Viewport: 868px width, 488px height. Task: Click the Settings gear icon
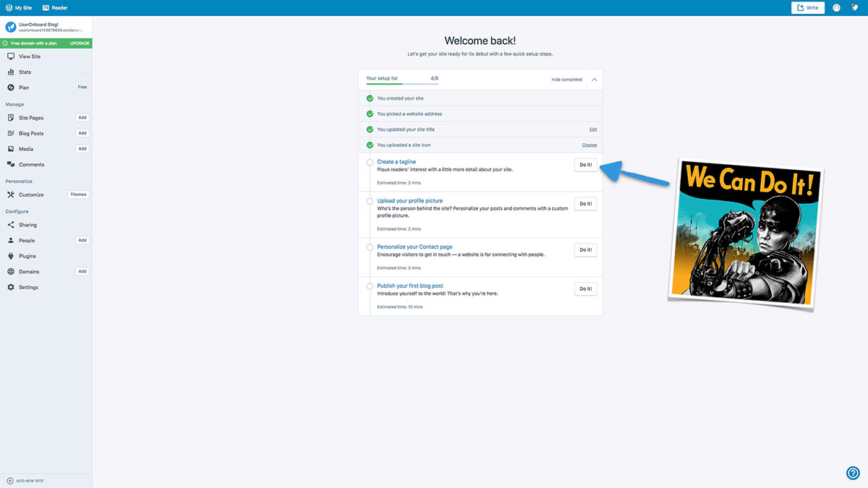[11, 287]
